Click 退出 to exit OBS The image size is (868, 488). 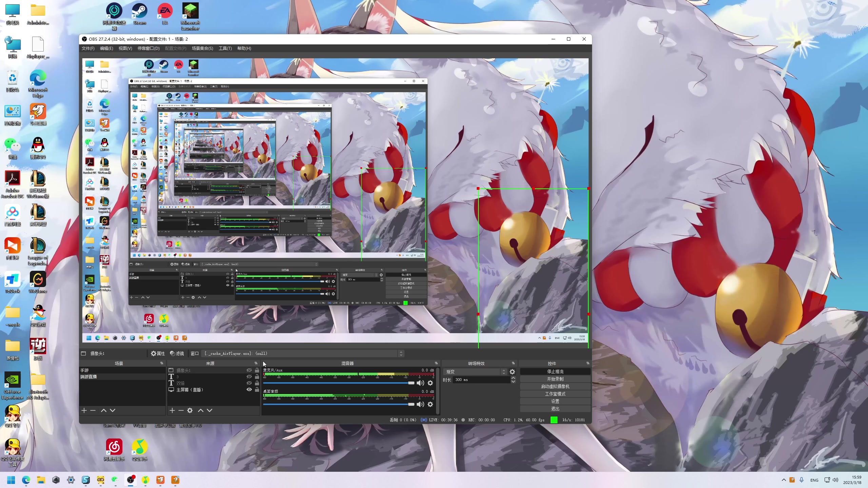pyautogui.click(x=555, y=409)
